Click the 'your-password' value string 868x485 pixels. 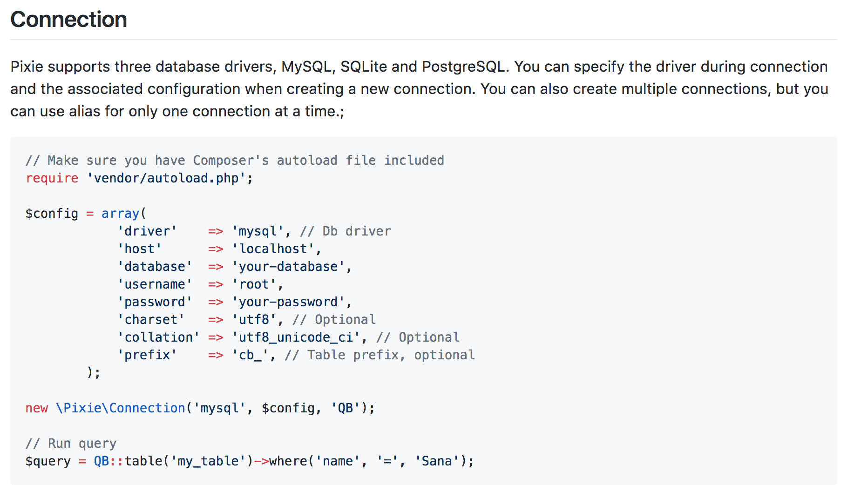click(x=288, y=302)
